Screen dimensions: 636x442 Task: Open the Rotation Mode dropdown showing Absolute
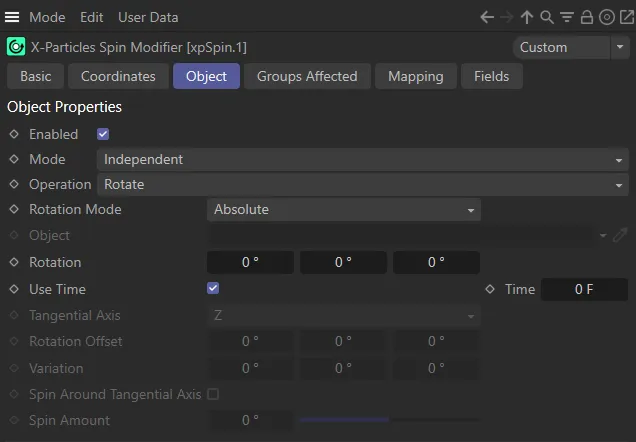click(x=344, y=209)
